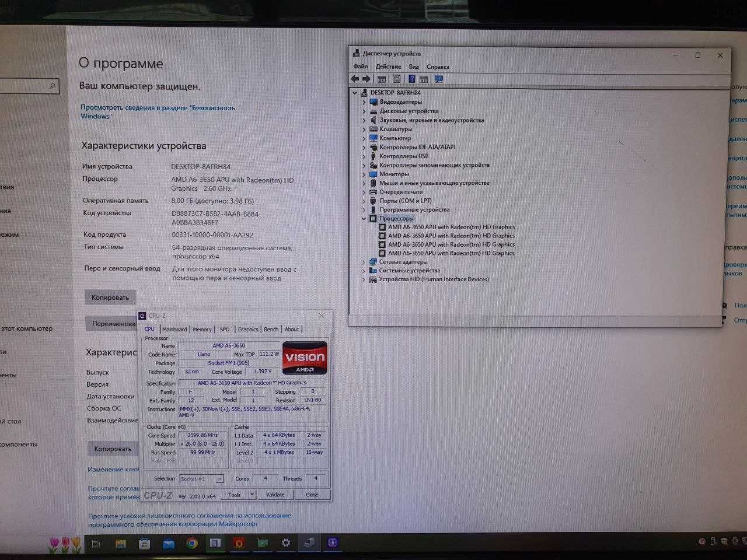Open Settings gear on the taskbar
Image resolution: width=747 pixels, height=560 pixels.
285,542
